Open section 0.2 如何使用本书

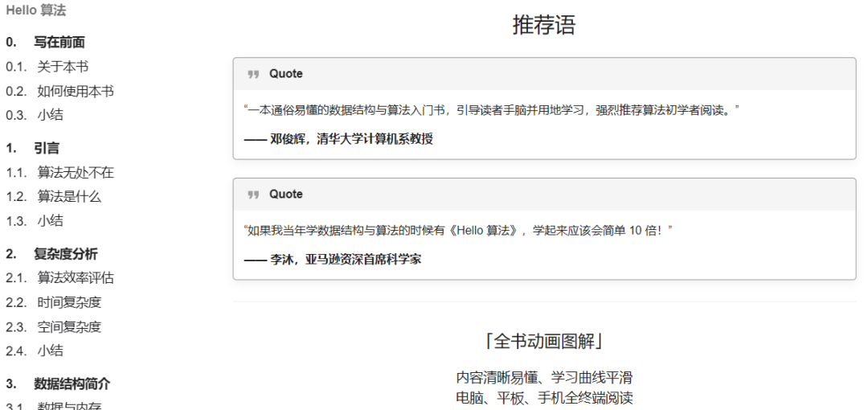point(59,91)
